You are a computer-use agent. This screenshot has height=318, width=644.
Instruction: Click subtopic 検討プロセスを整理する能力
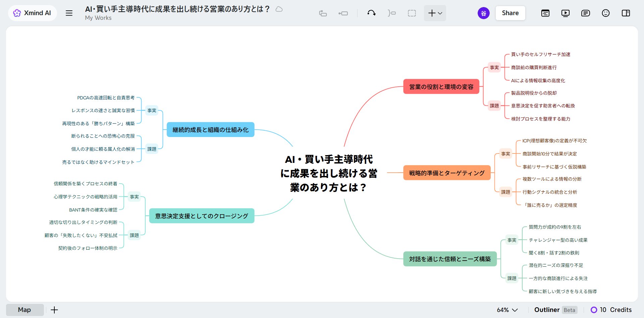click(x=541, y=119)
